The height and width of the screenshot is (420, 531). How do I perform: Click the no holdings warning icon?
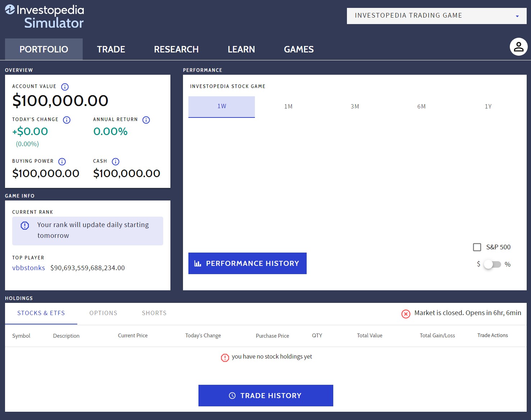(225, 357)
